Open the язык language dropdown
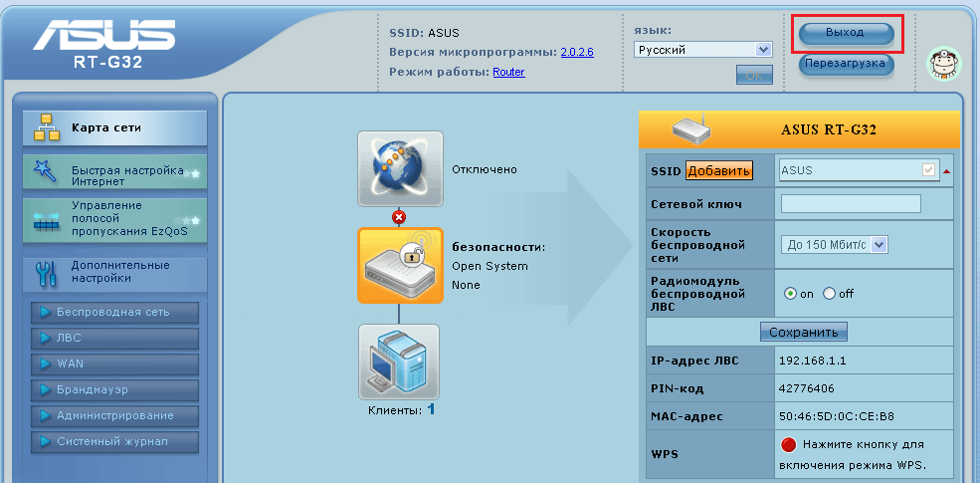Viewport: 980px width, 483px height. [x=703, y=50]
